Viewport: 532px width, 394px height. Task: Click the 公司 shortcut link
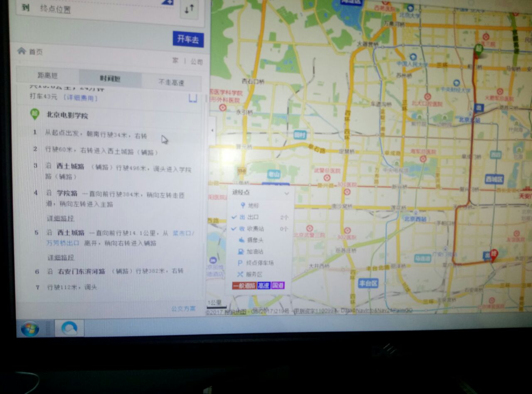(x=197, y=61)
